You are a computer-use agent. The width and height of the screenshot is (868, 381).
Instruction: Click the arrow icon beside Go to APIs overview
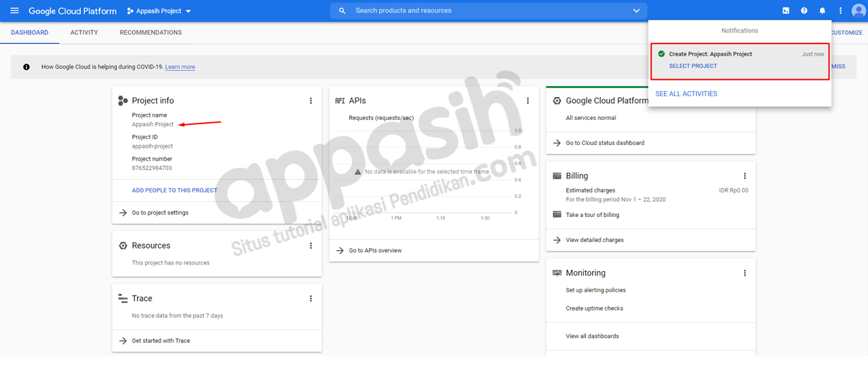point(340,251)
